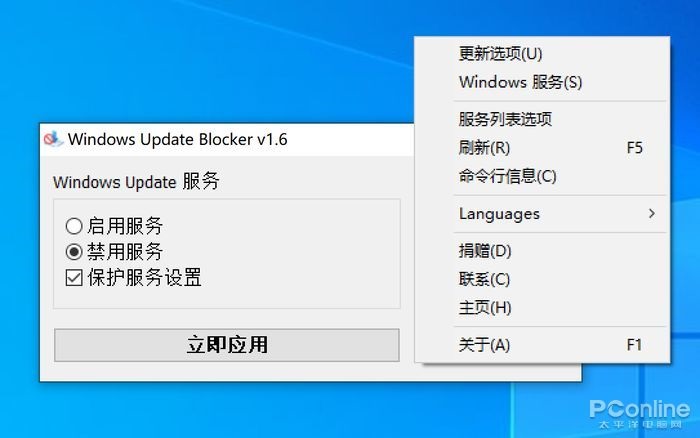This screenshot has width=700, height=438.
Task: Open the Languages menu entry
Action: pyautogui.click(x=542, y=214)
